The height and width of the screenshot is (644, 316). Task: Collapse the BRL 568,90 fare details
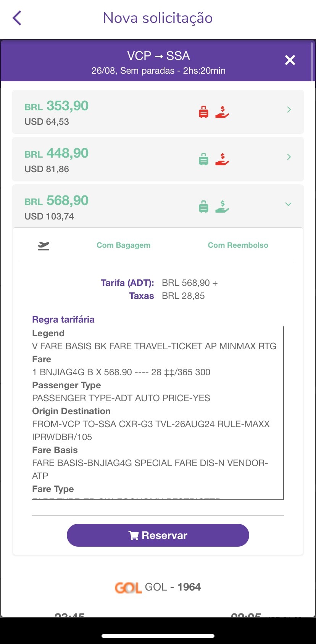coord(289,204)
